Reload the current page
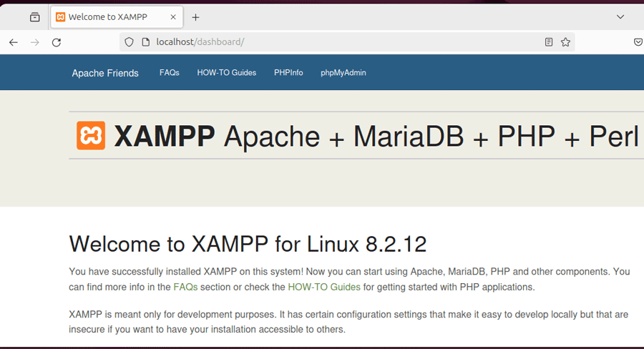The height and width of the screenshot is (349, 644). click(x=57, y=42)
